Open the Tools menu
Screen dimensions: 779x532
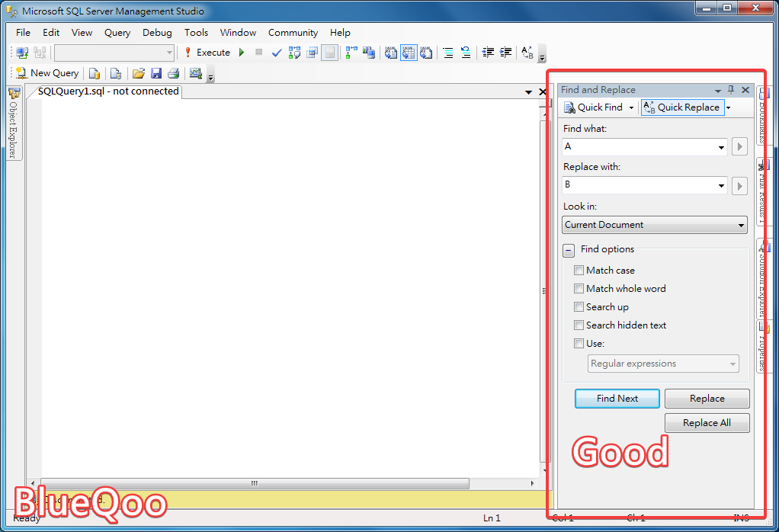[x=196, y=33]
